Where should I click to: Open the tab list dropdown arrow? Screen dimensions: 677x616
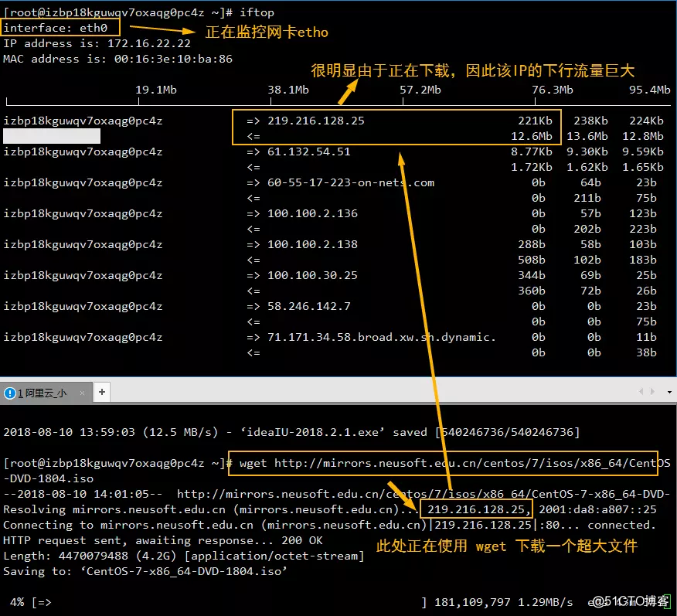(x=669, y=392)
